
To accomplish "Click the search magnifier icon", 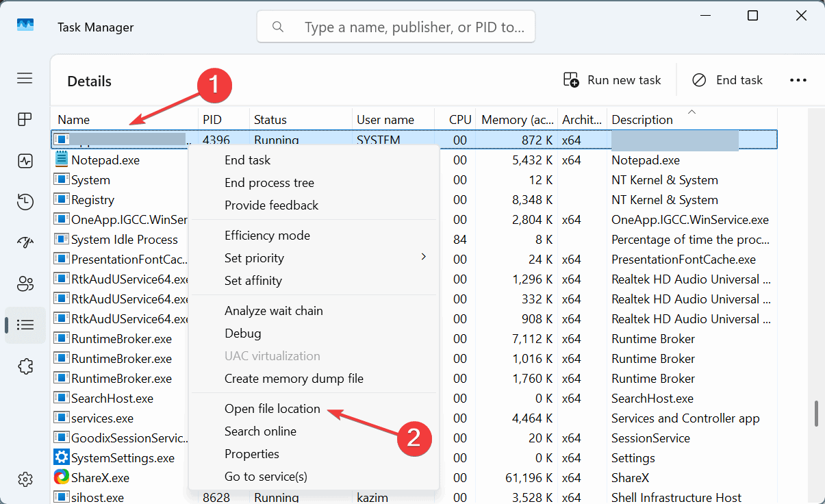I will coord(278,27).
